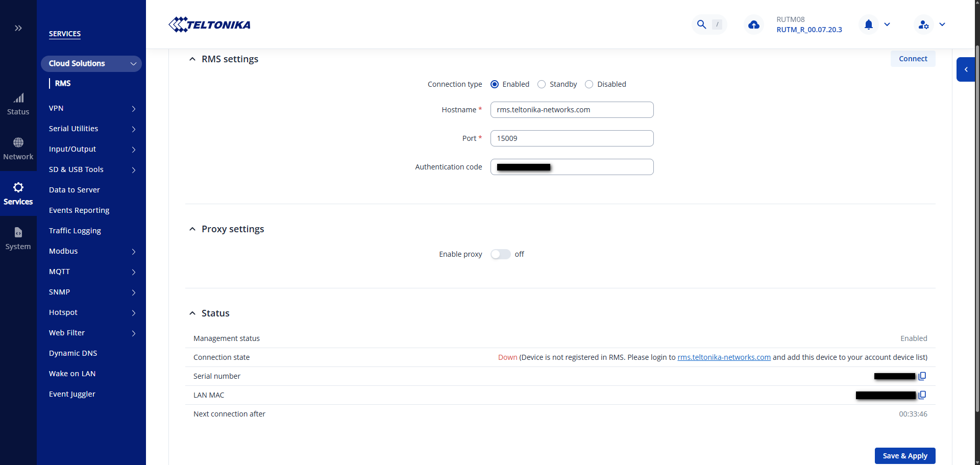This screenshot has height=465, width=980.
Task: Open the rms.teltonika-networks.com link
Action: coord(724,357)
